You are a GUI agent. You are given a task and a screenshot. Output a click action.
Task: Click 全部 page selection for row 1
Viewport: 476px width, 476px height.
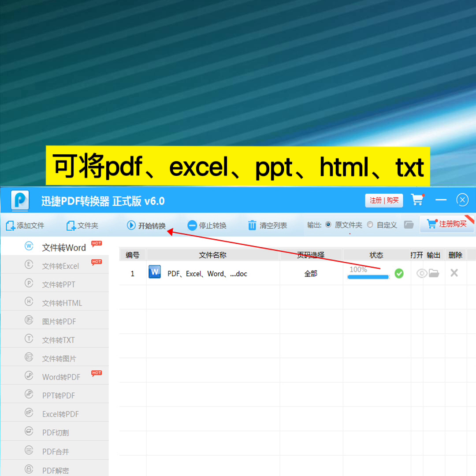311,274
